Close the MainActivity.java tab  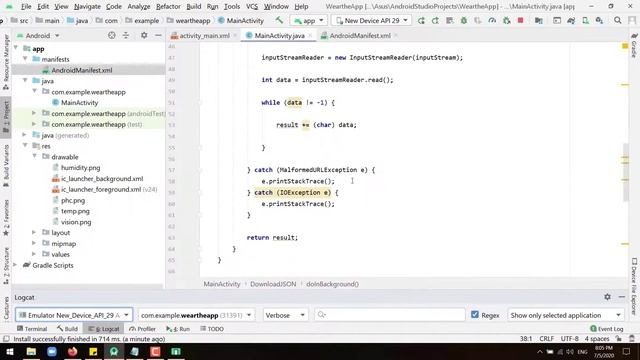click(310, 36)
